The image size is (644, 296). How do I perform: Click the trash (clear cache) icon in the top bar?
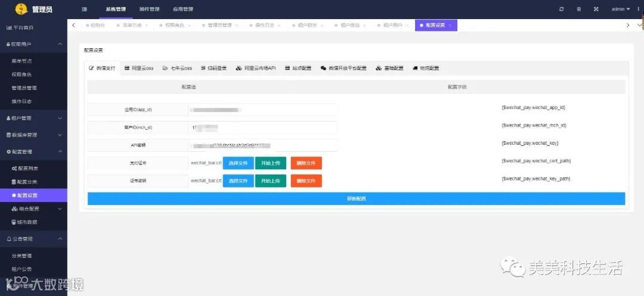(x=578, y=9)
